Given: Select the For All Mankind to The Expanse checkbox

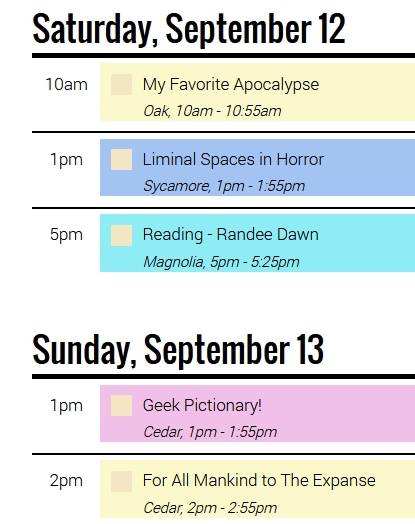Looking at the screenshot, I should point(121,481).
